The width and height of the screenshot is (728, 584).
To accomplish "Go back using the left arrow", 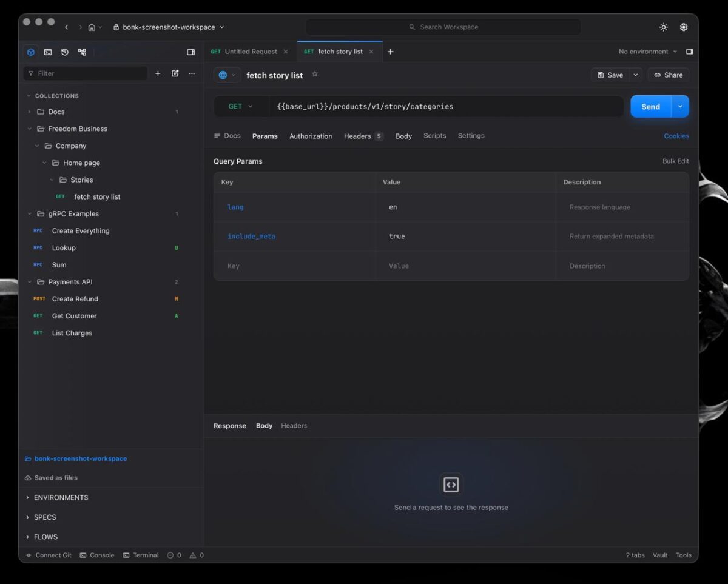I will pos(67,27).
